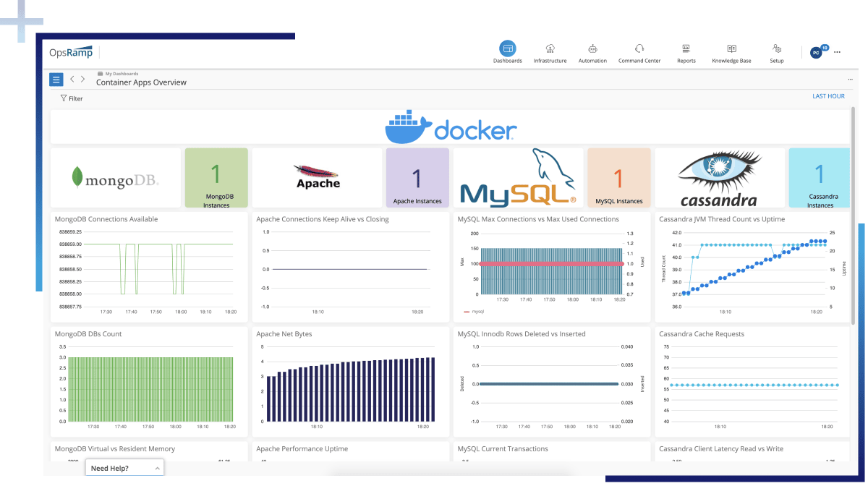Expand the Need Help? panel

click(124, 468)
